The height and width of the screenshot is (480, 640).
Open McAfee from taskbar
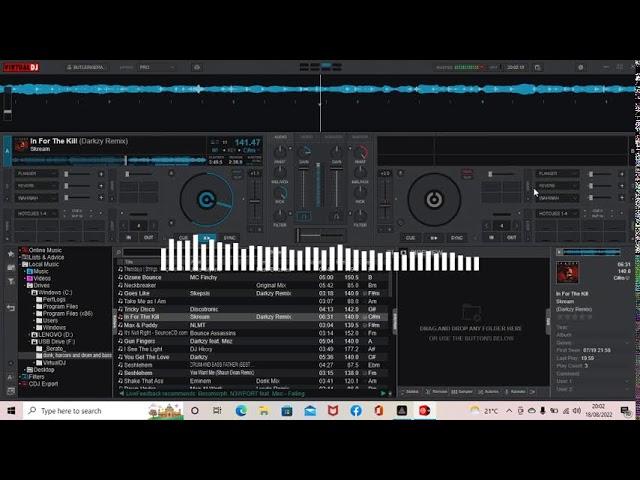[x=333, y=411]
